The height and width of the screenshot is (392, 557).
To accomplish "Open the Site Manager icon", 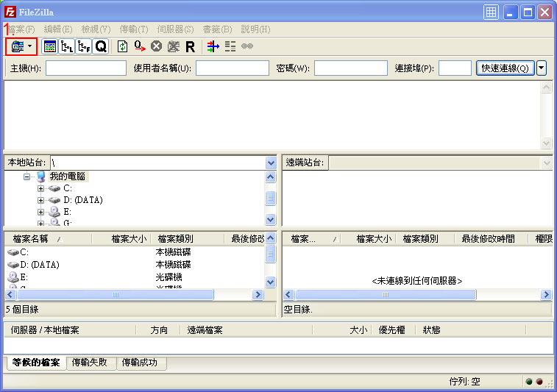I will (x=17, y=46).
